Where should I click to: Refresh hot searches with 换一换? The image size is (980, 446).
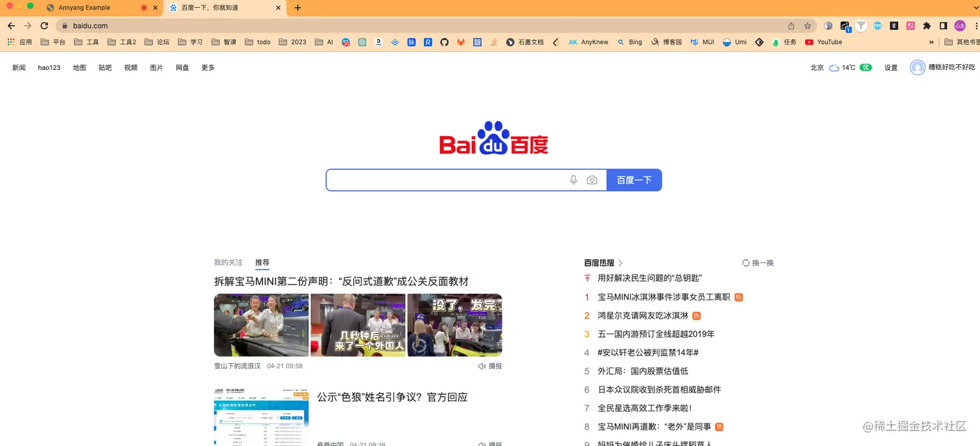coord(758,263)
